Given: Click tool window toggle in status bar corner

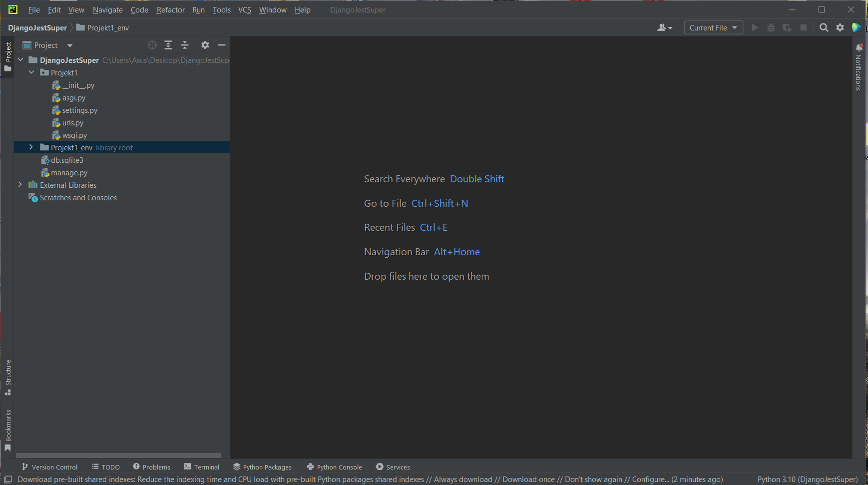Looking at the screenshot, I should coord(8,480).
